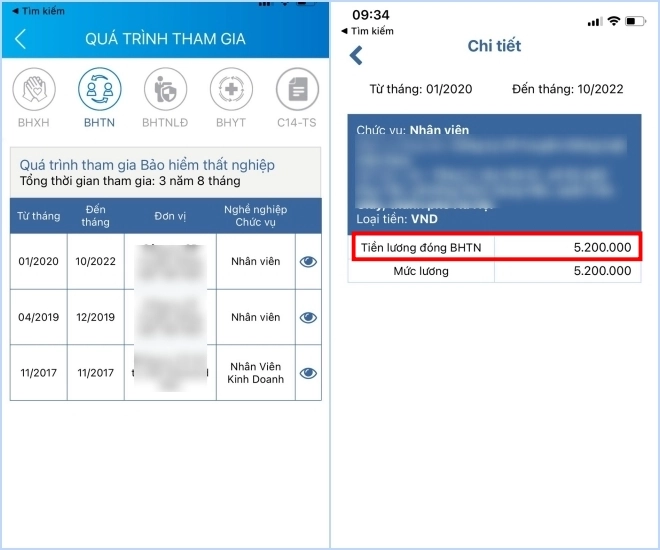Image resolution: width=660 pixels, height=550 pixels.
Task: Select the Nhân Viên Kinh Doanh cell
Action: tap(255, 372)
